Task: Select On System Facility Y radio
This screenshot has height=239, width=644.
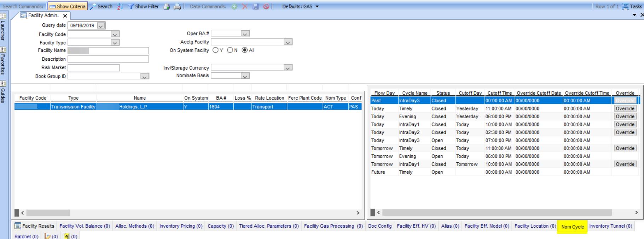Action: pos(215,50)
